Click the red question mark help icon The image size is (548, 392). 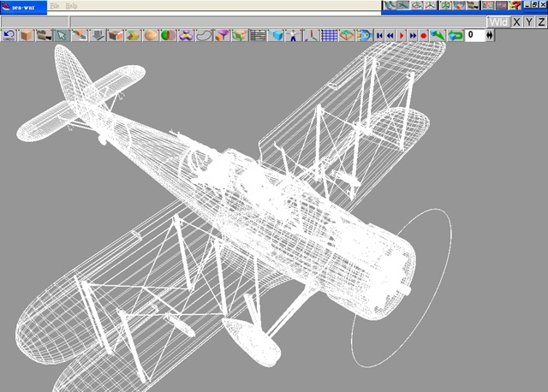tap(515, 6)
